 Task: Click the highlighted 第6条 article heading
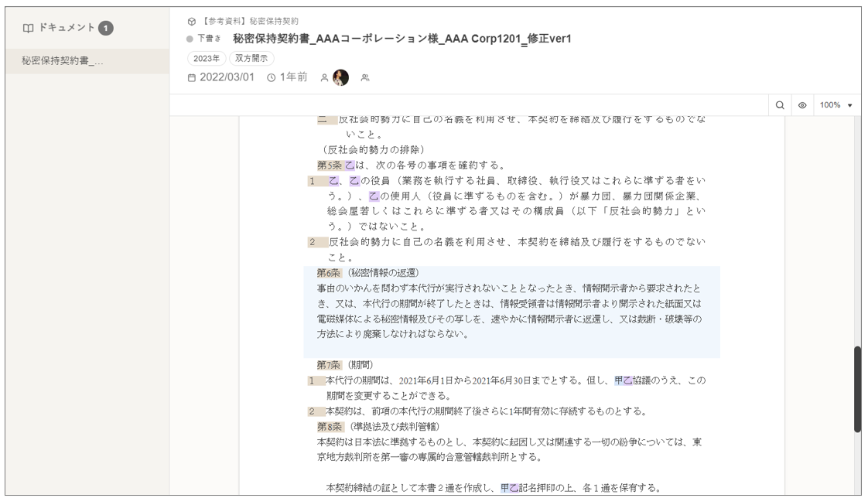click(x=329, y=273)
